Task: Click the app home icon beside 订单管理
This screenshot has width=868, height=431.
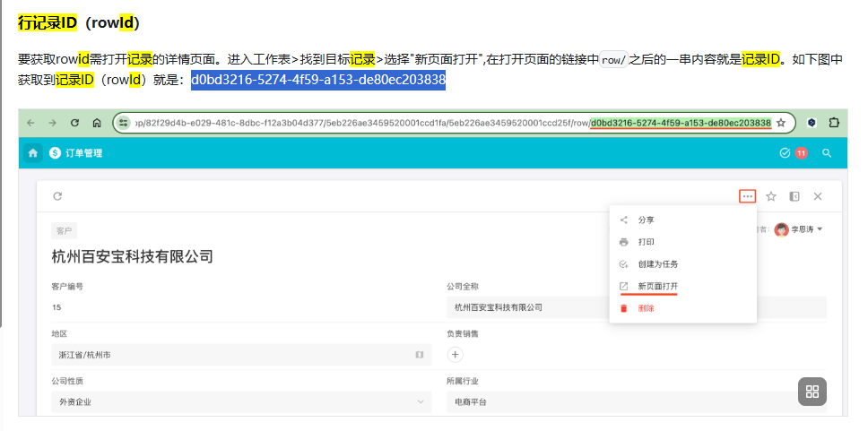Action: tap(34, 153)
